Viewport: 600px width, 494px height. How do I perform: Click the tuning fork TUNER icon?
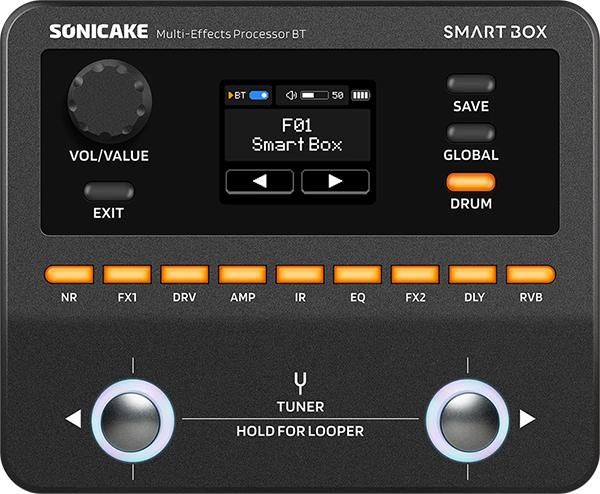[x=300, y=383]
